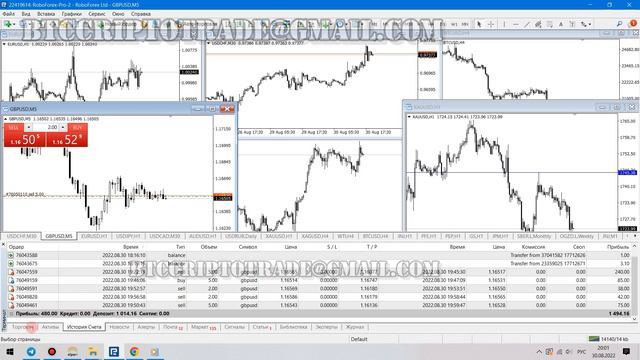The height and width of the screenshot is (360, 640).
Task: Click the new chart plus icon
Action: (8, 24)
